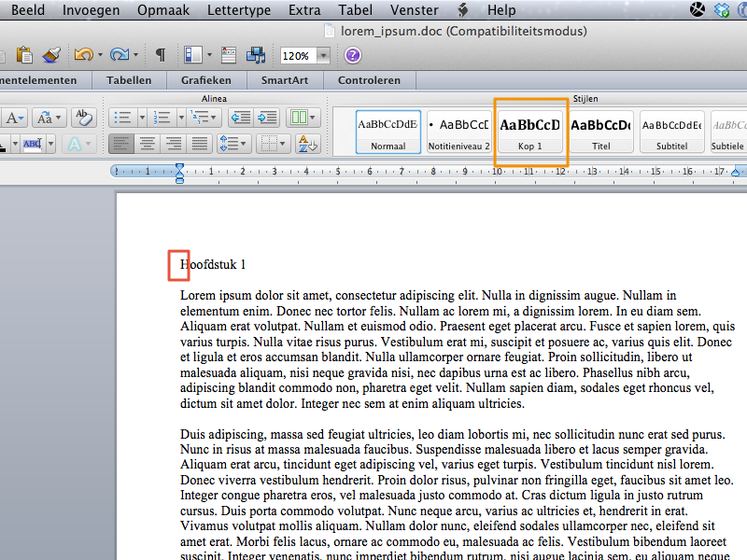This screenshot has height=560, width=747.
Task: Open the sidebar options dropdown arrow
Action: (x=209, y=55)
